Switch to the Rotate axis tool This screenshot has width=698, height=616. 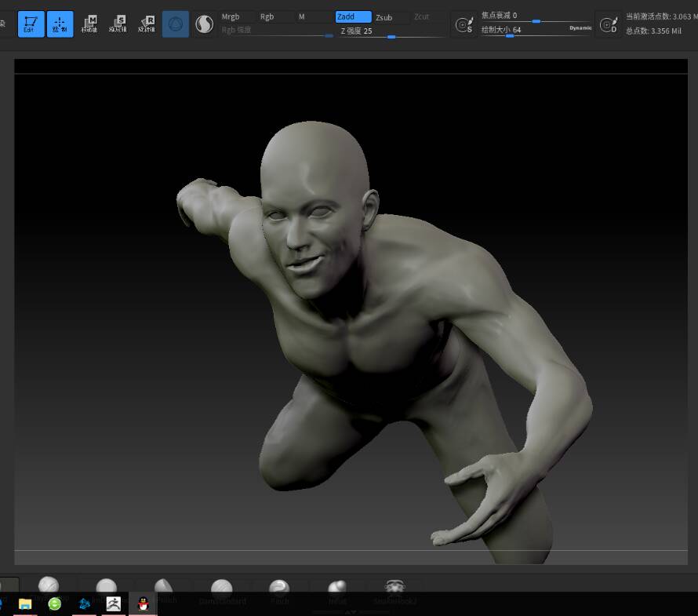tap(146, 24)
